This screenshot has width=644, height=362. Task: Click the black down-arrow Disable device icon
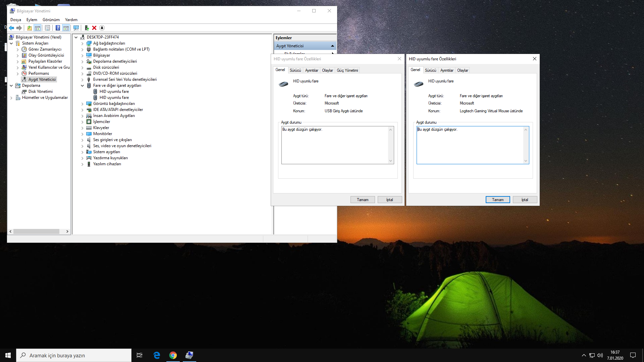pos(102,28)
